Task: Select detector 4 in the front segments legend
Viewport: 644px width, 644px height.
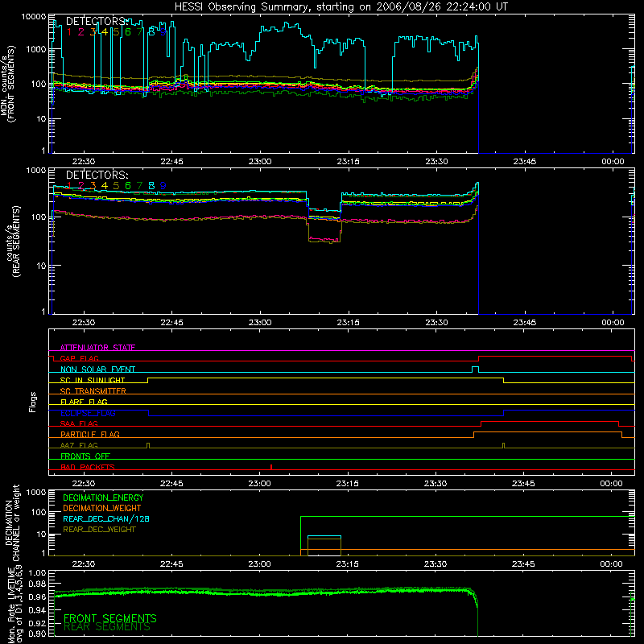Action: (105, 32)
